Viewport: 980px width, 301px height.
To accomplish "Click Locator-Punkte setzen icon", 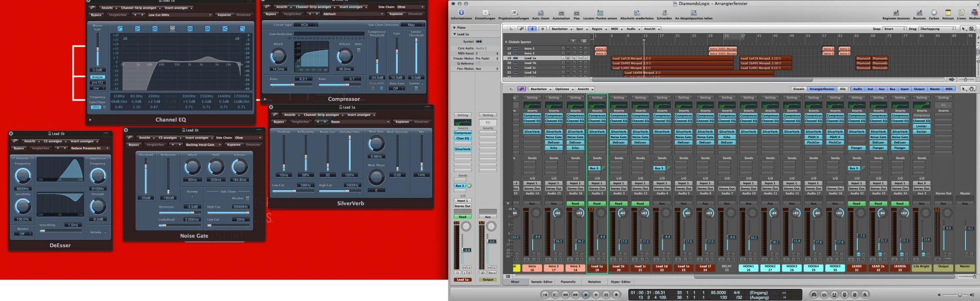I will tap(600, 13).
